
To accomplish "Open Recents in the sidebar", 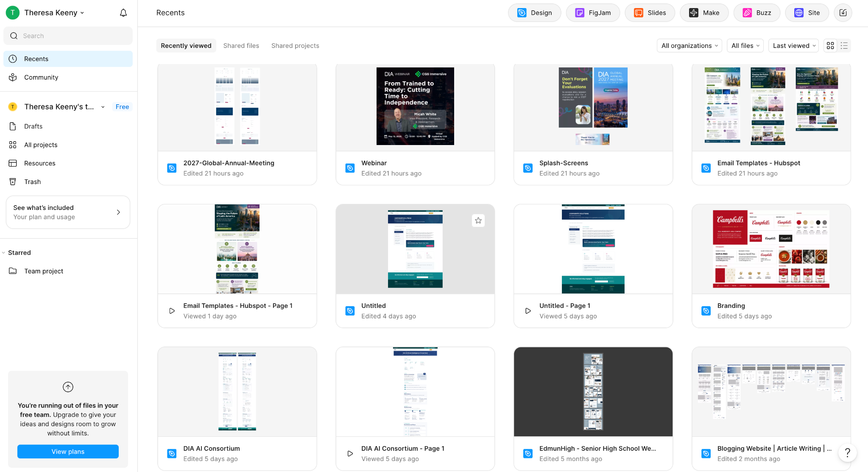I will coord(68,59).
